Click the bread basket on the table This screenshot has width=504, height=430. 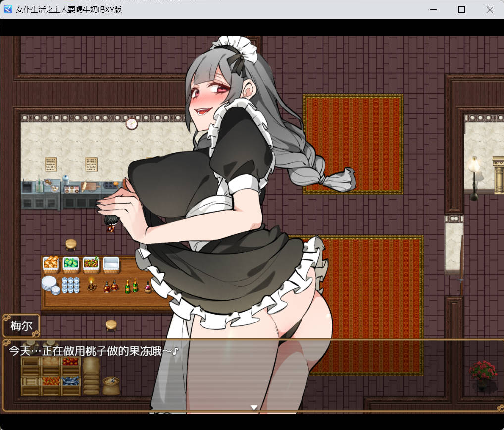(50, 264)
